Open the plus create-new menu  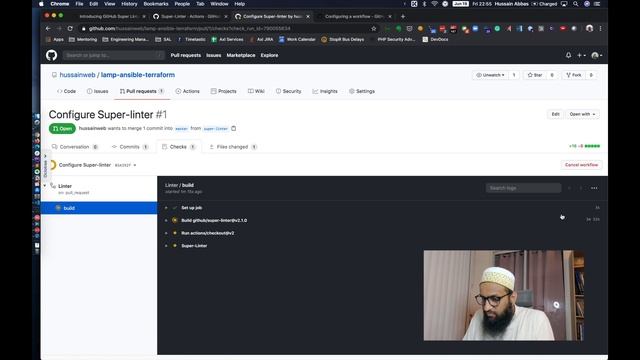581,55
